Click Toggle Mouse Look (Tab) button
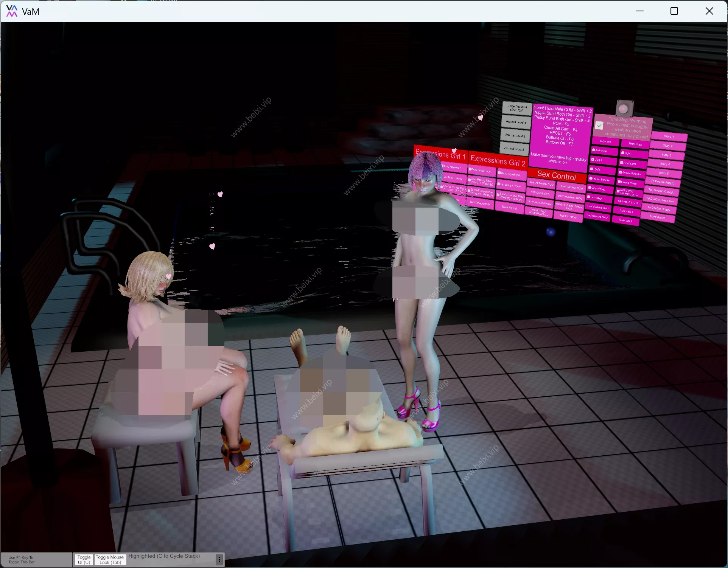This screenshot has width=728, height=568. coord(110,560)
